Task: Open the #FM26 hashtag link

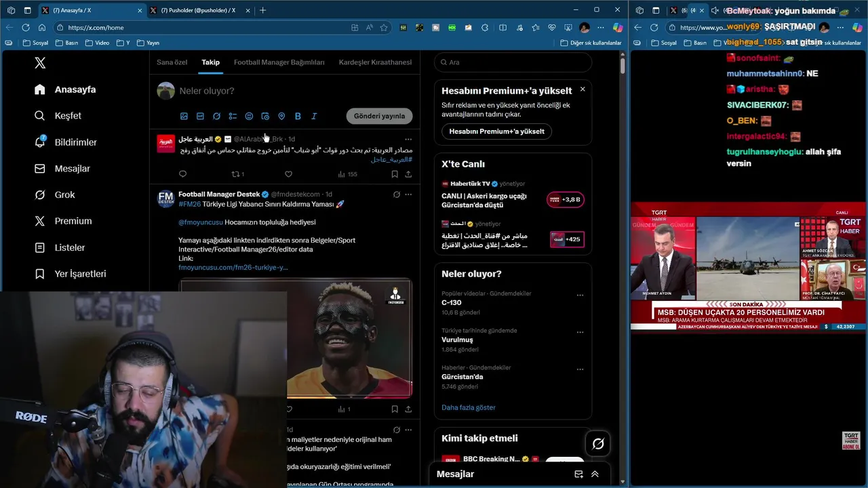Action: [x=189, y=204]
